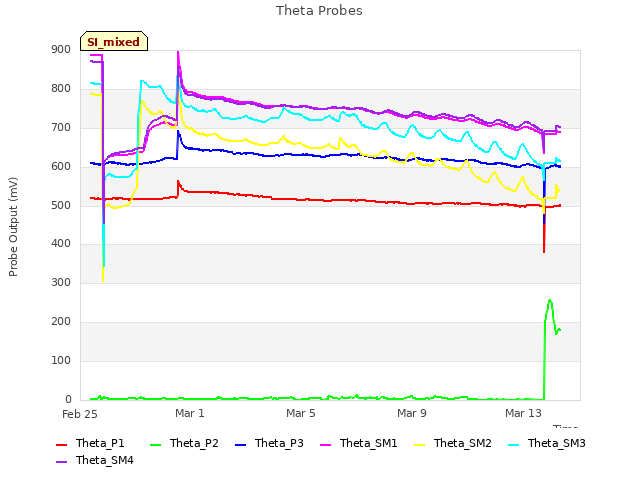Select the Theta_P2 legend entry
The width and height of the screenshot is (640, 480).
(x=184, y=443)
